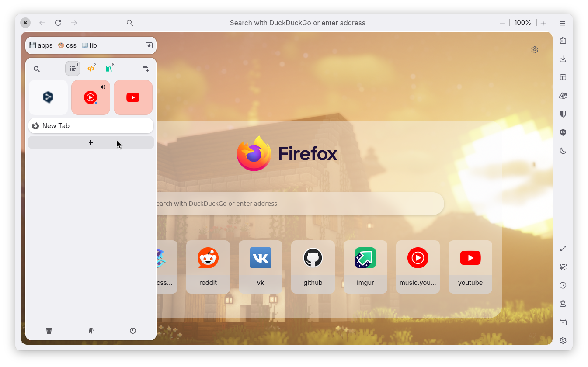Open the music.you... shortcut tile

click(x=418, y=267)
